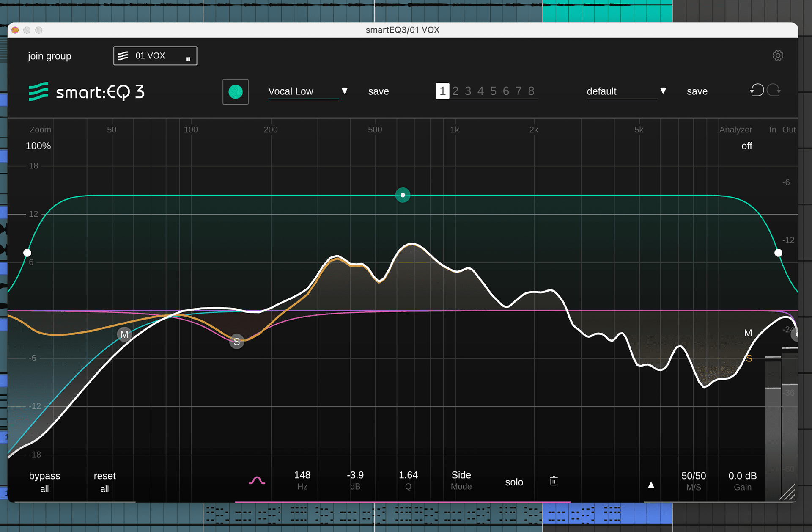Screen dimensions: 812x532
Task: Click the green smart learning button
Action: click(236, 91)
